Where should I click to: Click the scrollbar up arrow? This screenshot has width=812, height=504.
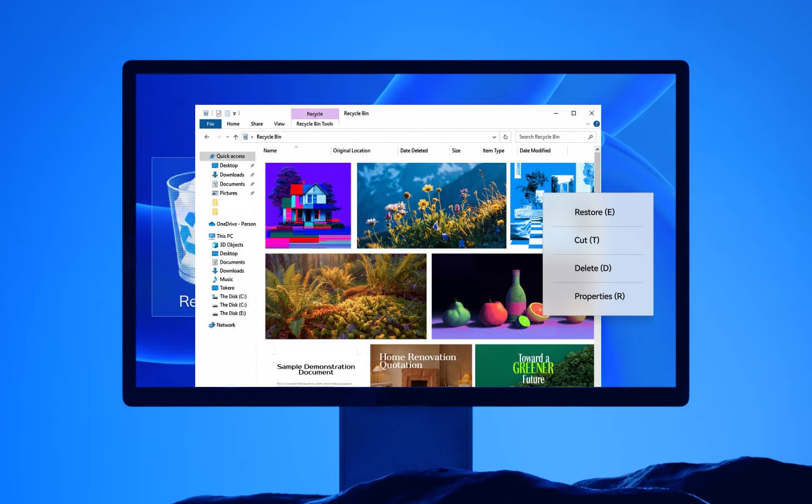coord(597,149)
